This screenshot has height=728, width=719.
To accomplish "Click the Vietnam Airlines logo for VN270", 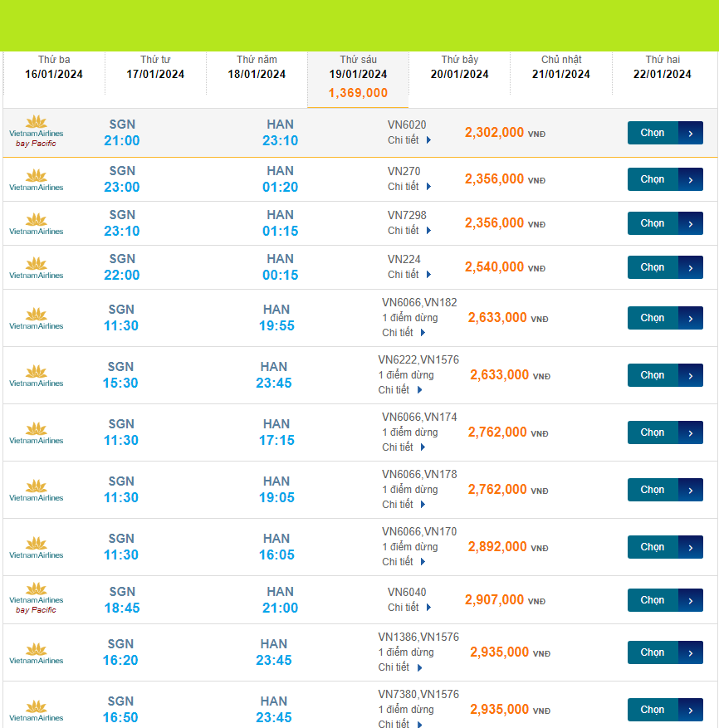I will (x=36, y=179).
